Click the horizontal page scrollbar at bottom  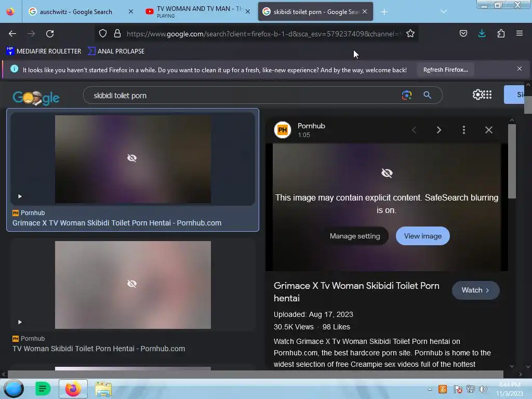tap(256, 374)
